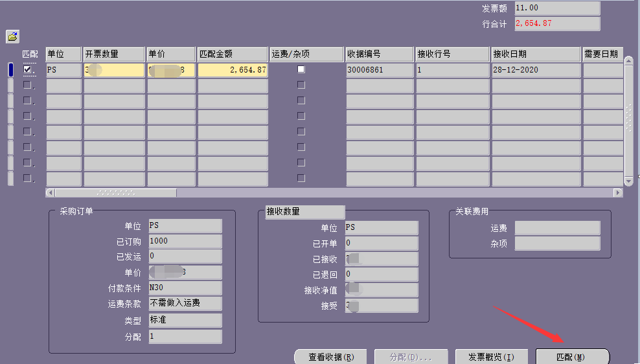Click the 付款条件 field showing N30
Viewport: 640px width, 364px height.
click(x=185, y=288)
